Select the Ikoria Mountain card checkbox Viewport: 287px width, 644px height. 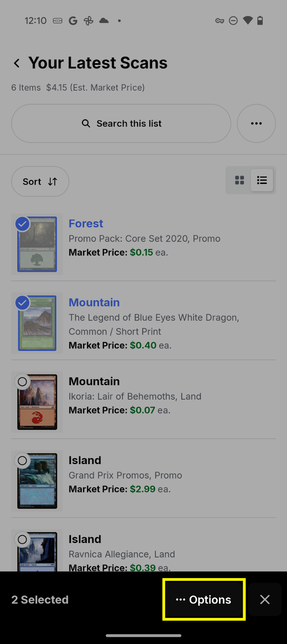click(23, 382)
